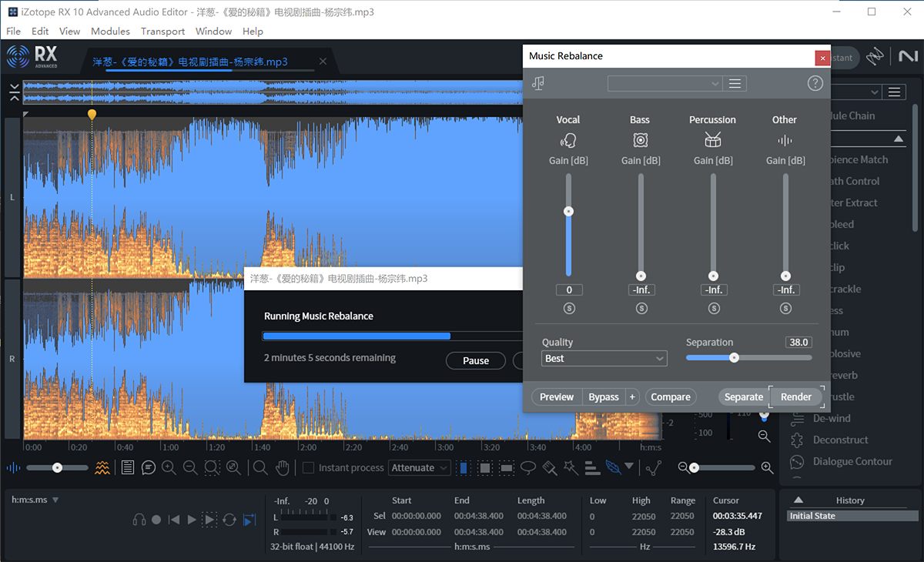Click the Compare button
This screenshot has width=924, height=562.
pos(671,397)
